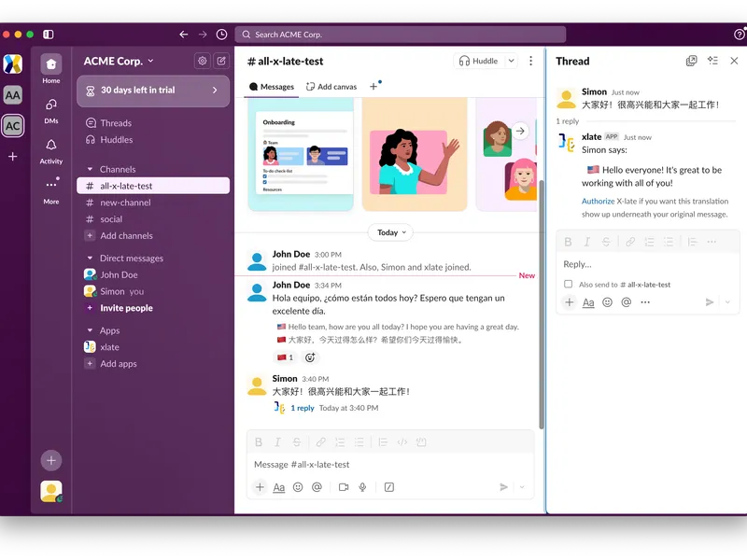Start a Huddle in the channel
The image size is (747, 560).
478,61
